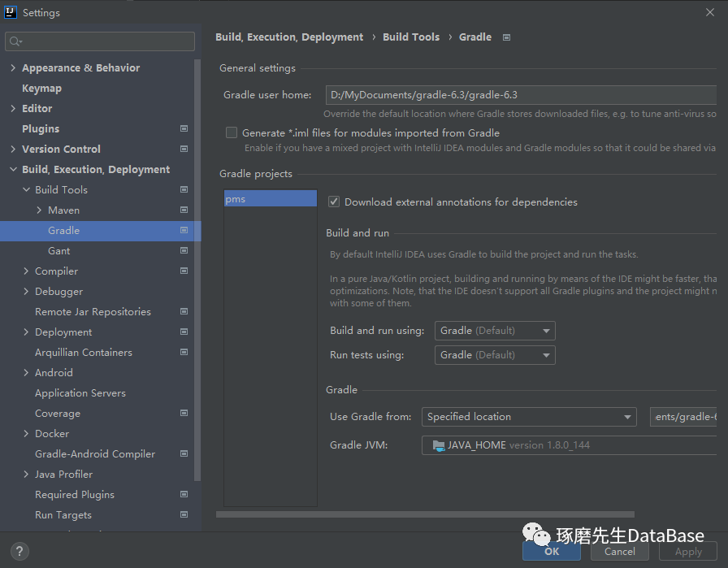This screenshot has width=728, height=568.
Task: Select Required Plugins in the tree
Action: pyautogui.click(x=75, y=495)
